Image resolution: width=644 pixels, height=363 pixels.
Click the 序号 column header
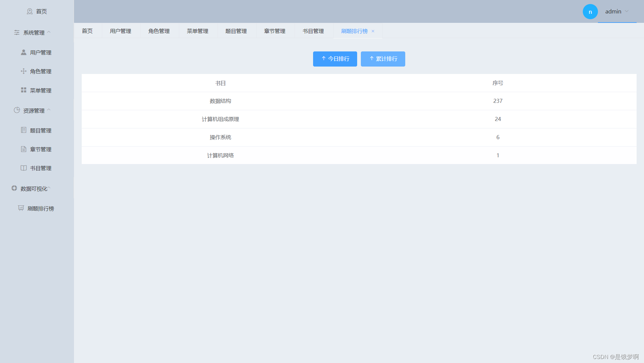click(498, 83)
